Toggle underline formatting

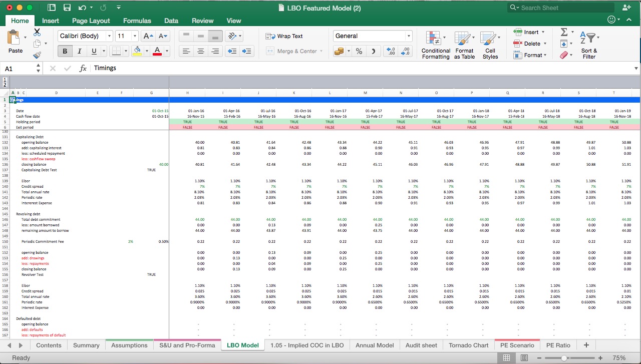click(x=93, y=51)
